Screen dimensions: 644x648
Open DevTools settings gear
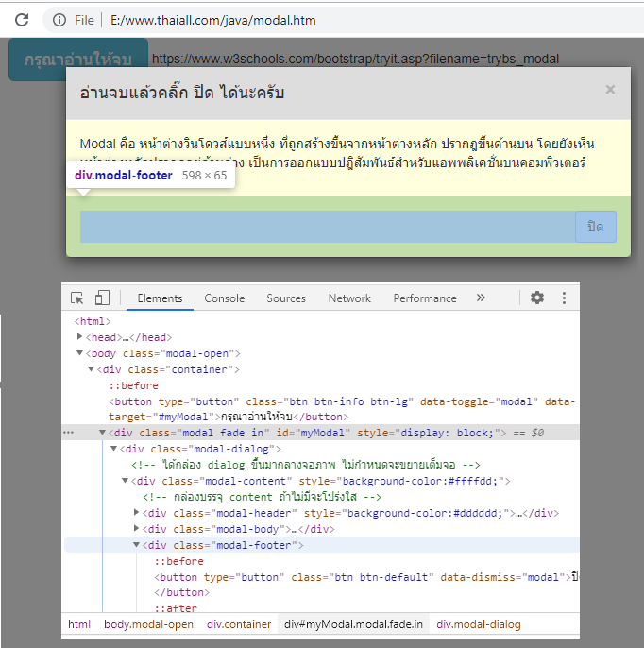click(x=537, y=298)
